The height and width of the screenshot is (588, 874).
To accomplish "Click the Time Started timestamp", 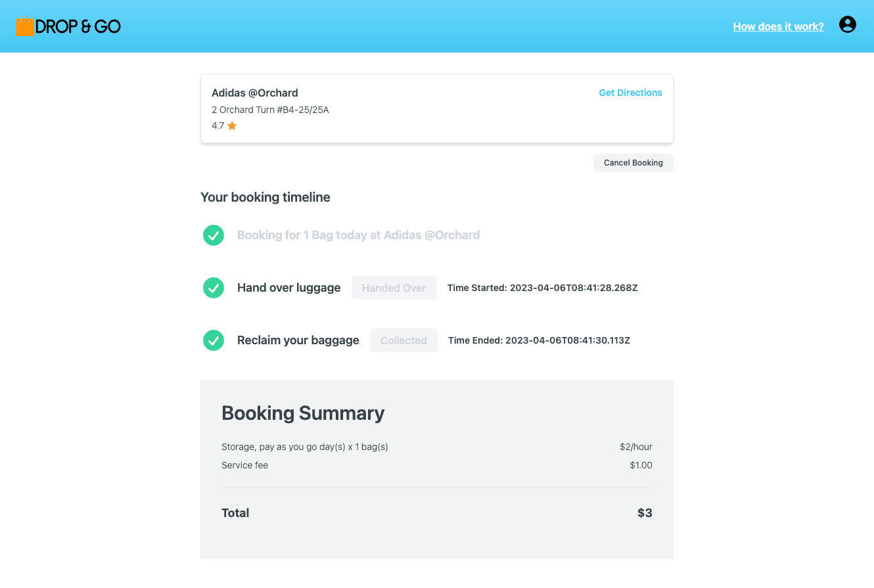I will [542, 288].
